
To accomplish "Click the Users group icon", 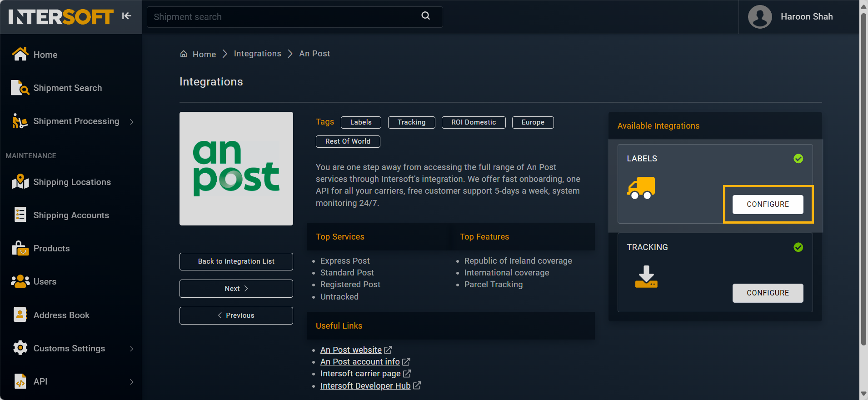I will point(20,281).
